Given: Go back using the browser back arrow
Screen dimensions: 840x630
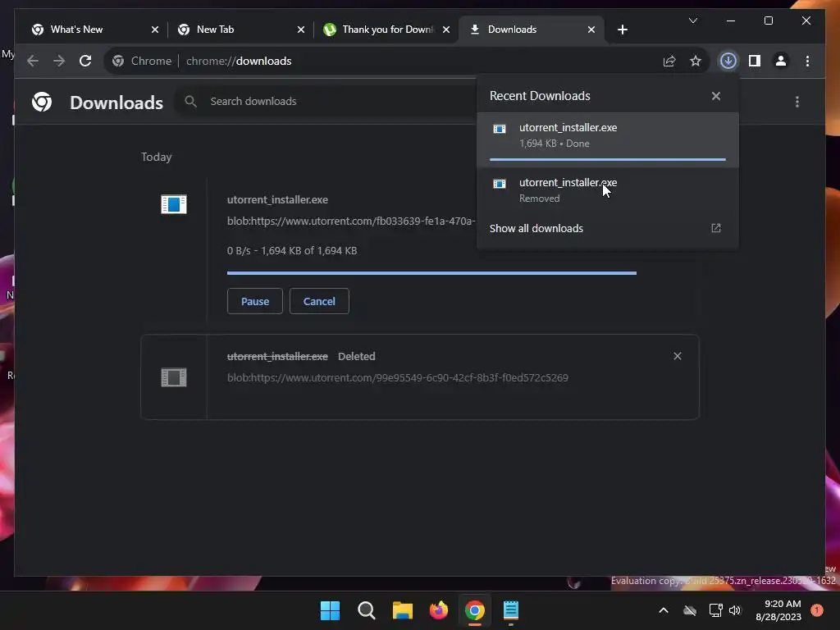Looking at the screenshot, I should click(33, 61).
